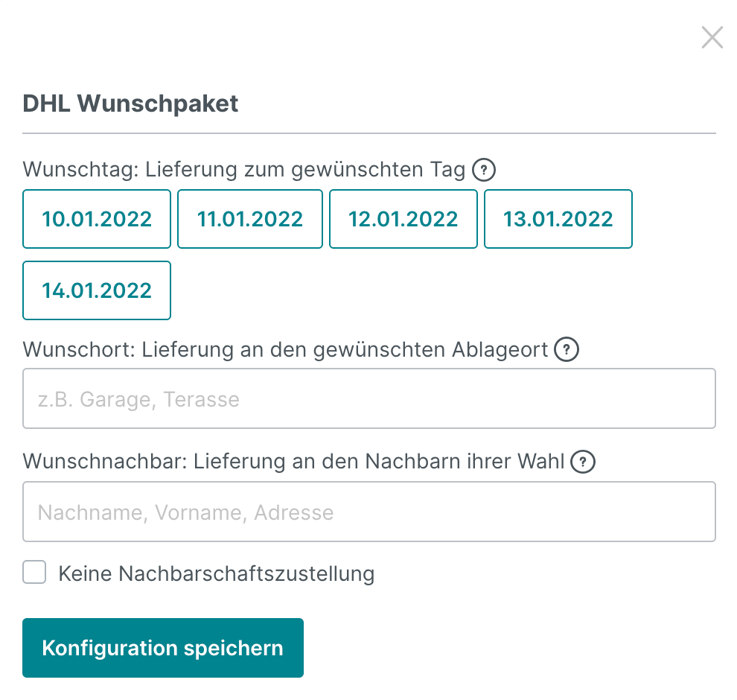Click the Keine Nachbarschaftszustellung label text
The image size is (737, 700).
[x=216, y=574]
